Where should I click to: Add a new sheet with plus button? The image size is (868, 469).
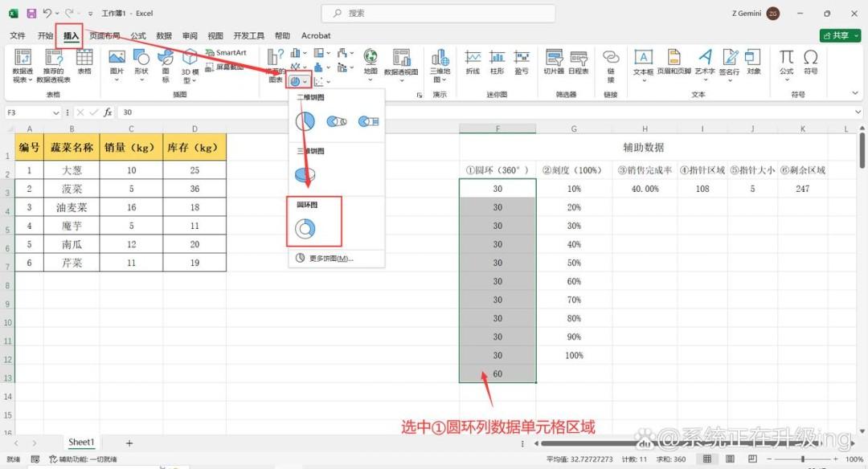point(129,443)
